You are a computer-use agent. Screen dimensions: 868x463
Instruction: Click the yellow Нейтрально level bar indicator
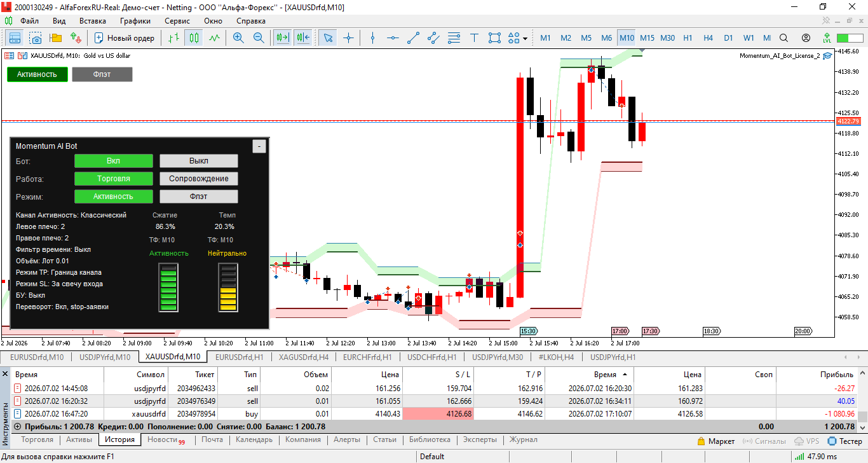tap(227, 289)
